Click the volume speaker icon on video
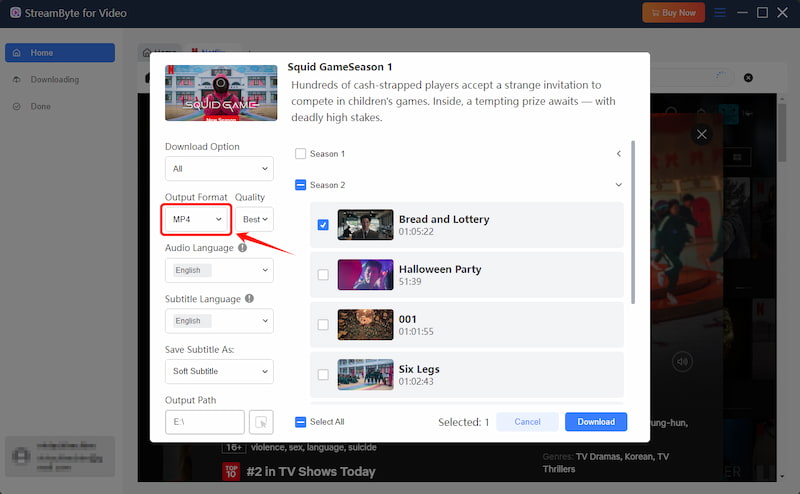Image resolution: width=800 pixels, height=494 pixels. tap(682, 362)
